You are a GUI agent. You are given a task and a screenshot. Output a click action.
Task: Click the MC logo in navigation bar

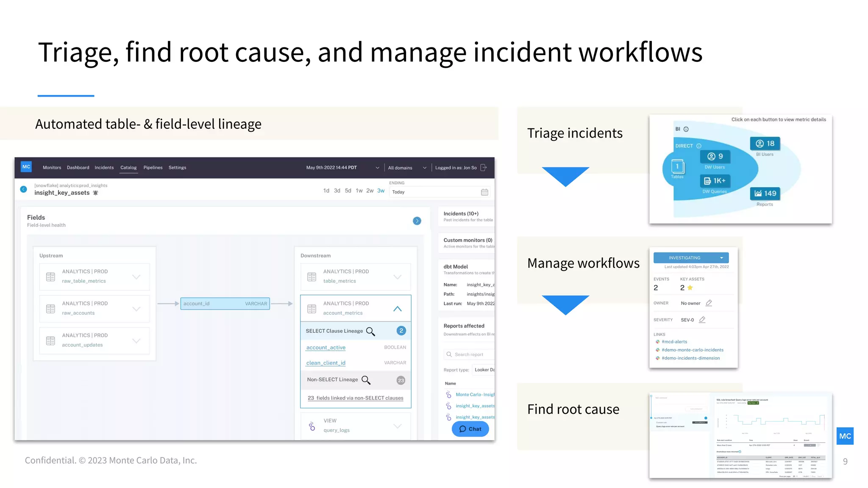(26, 167)
